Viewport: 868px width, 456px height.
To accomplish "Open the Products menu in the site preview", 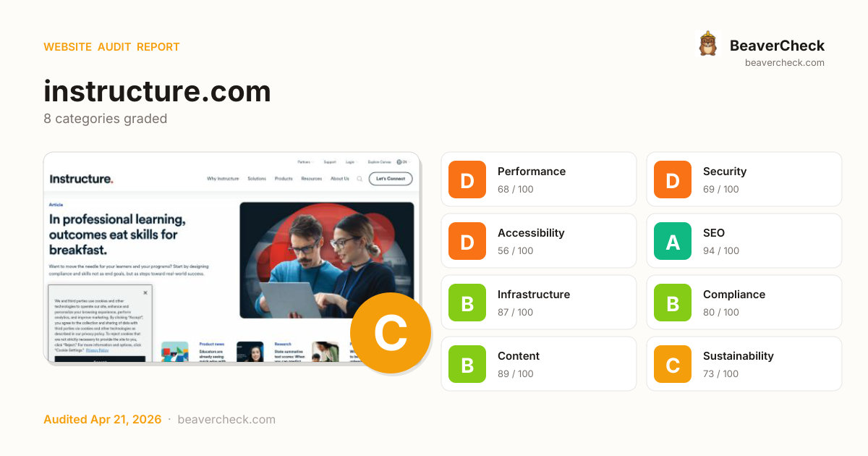I will [x=284, y=179].
